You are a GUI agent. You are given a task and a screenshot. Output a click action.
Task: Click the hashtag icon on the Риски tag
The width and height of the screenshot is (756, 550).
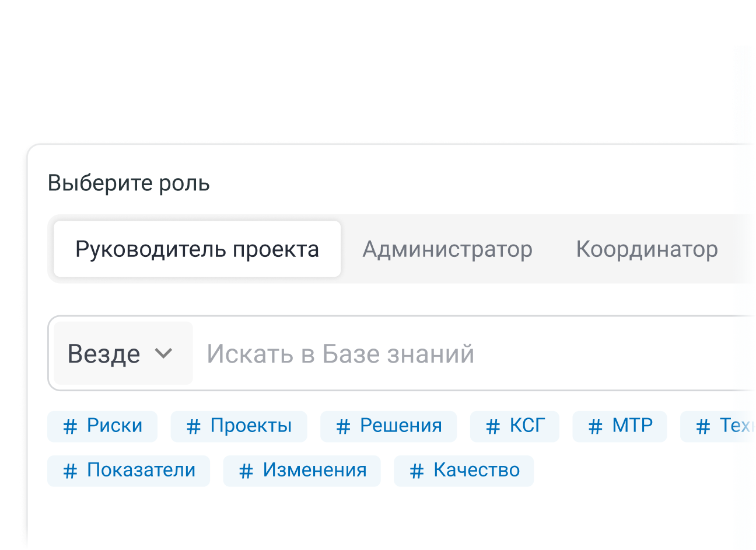[x=71, y=426]
